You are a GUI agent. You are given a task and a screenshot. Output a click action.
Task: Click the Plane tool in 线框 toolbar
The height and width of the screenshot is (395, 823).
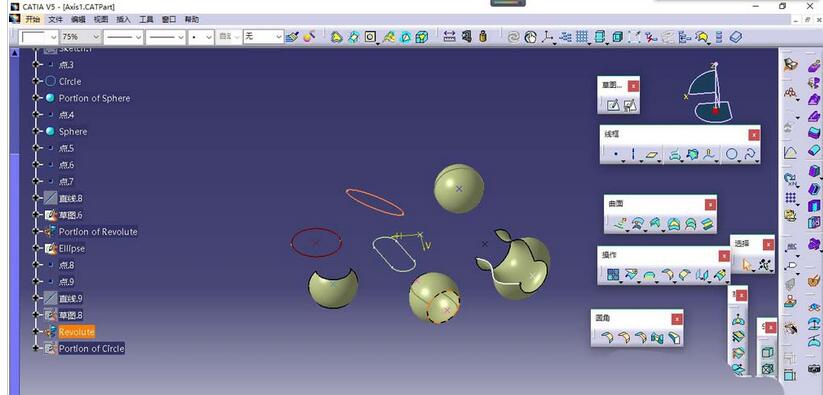[651, 155]
